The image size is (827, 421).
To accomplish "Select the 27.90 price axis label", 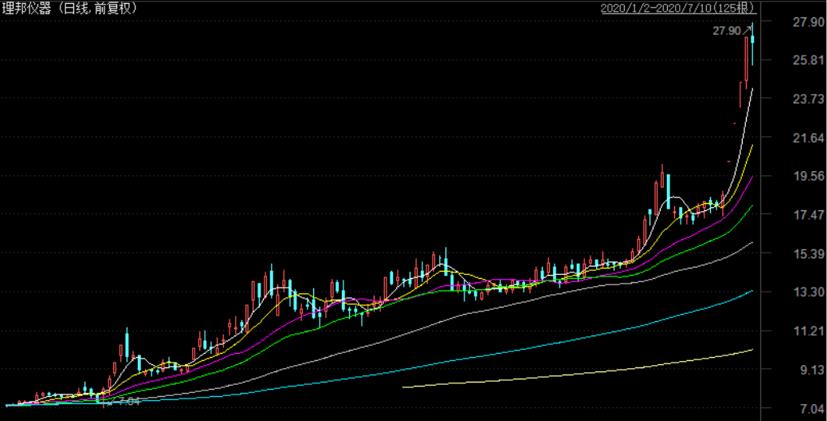I will (808, 22).
